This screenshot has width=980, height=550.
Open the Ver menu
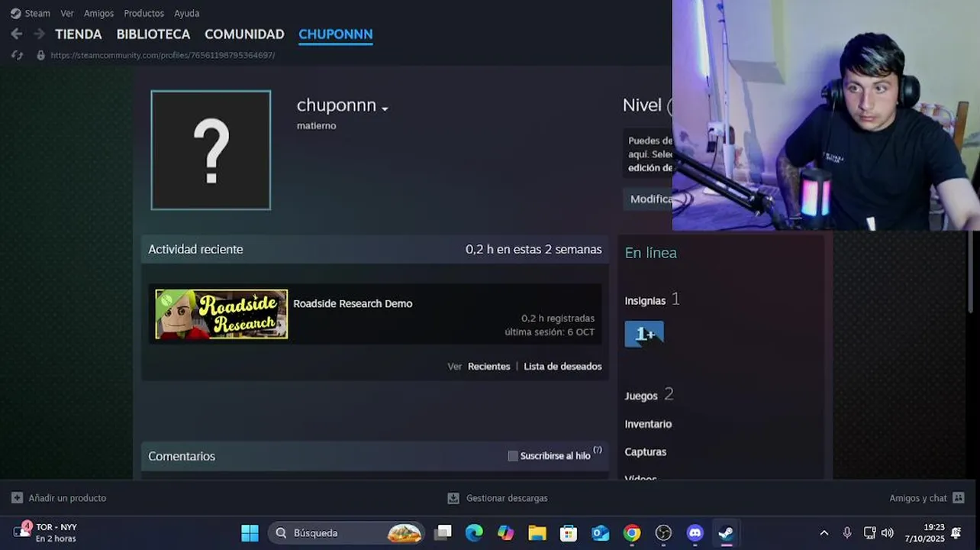click(67, 13)
